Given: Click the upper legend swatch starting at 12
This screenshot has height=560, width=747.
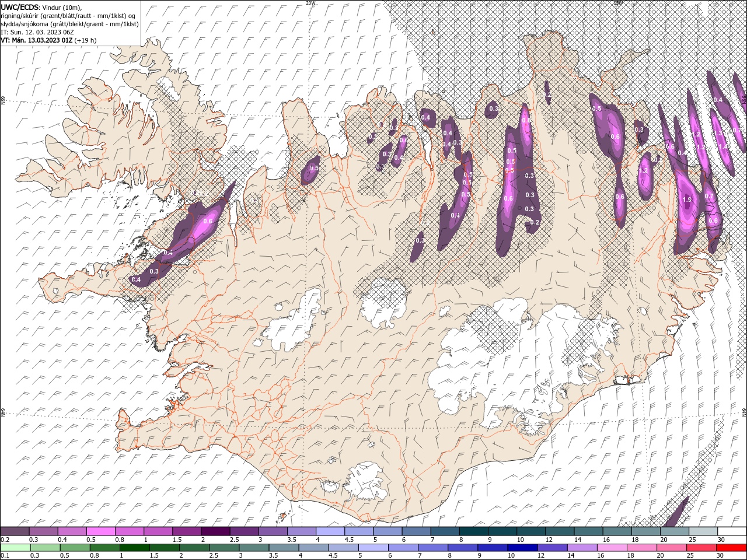Looking at the screenshot, I should 558,531.
